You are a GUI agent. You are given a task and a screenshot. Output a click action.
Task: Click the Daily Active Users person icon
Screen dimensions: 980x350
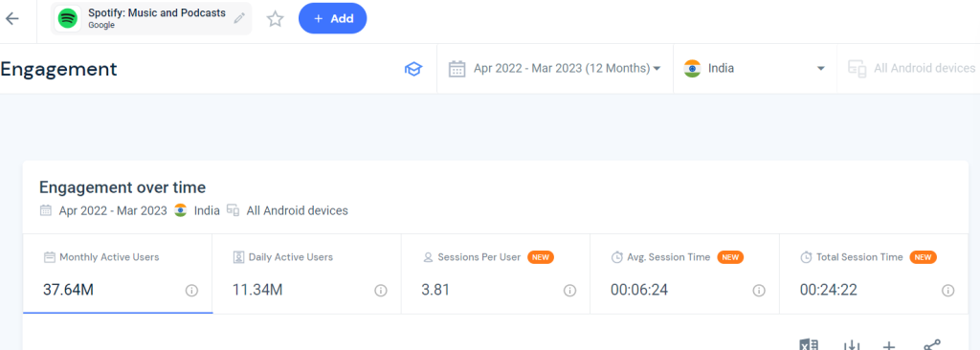[238, 257]
